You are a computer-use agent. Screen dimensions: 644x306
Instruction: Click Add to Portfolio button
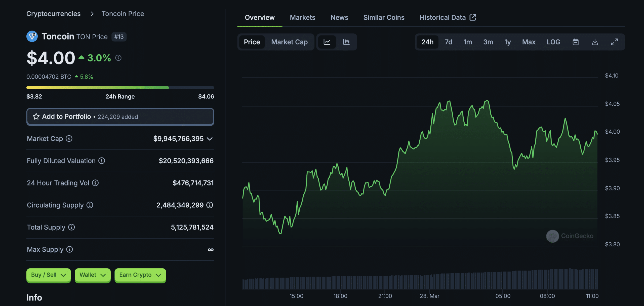[120, 117]
